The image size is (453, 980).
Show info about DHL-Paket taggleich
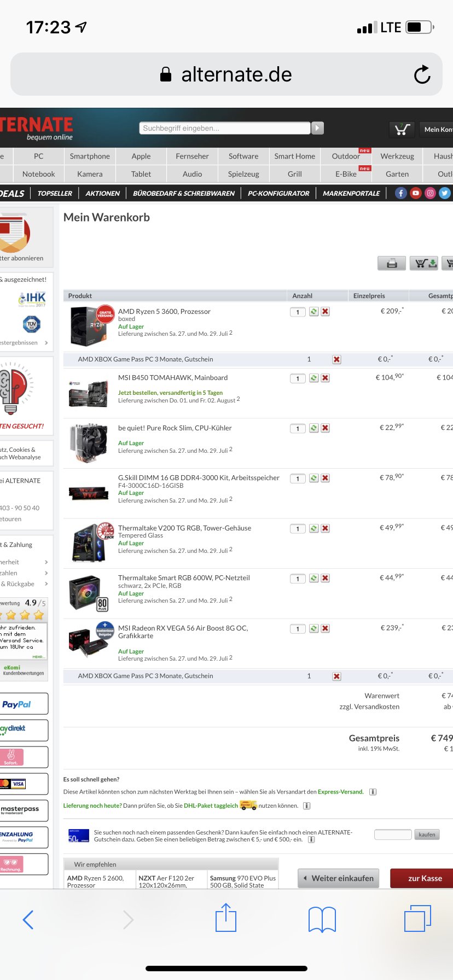(x=307, y=806)
